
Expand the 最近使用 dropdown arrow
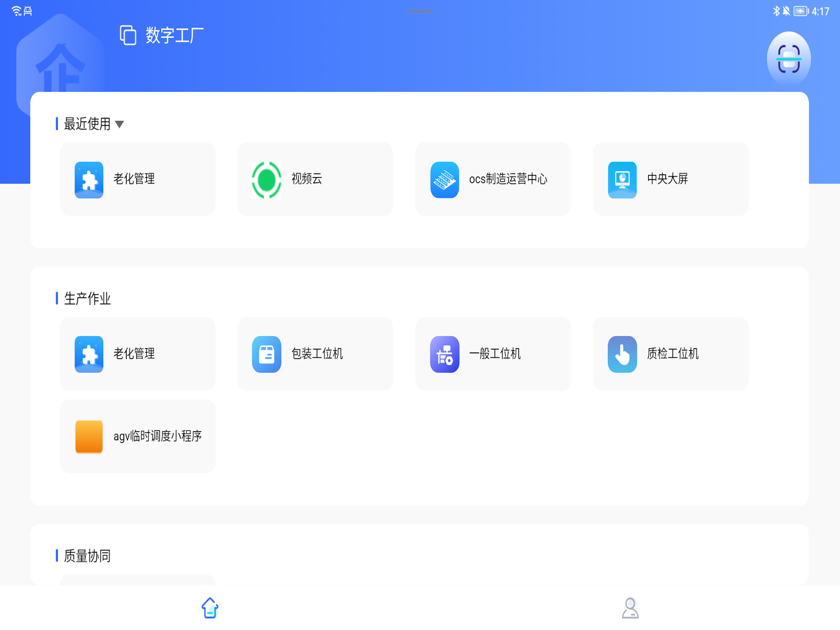[x=119, y=124]
